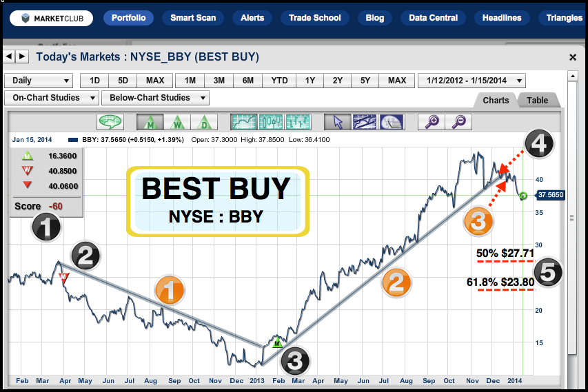Select the trendline drawing tool

click(365, 122)
